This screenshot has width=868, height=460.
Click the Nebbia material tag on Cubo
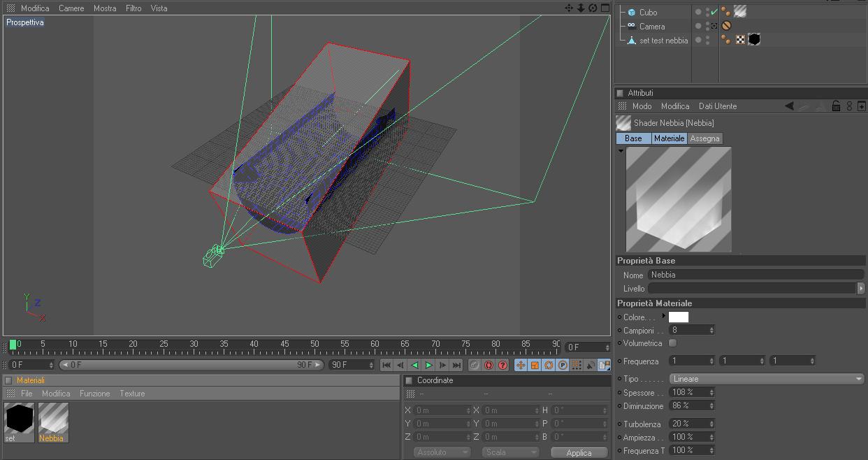tap(740, 11)
